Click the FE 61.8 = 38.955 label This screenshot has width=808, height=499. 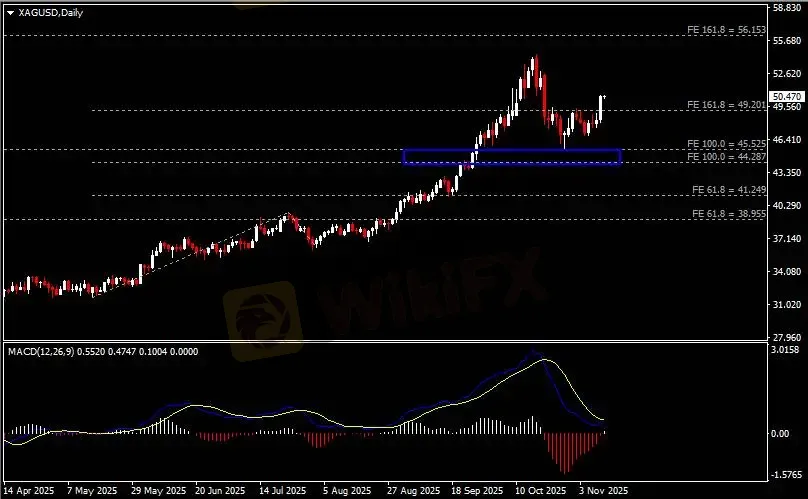728,214
